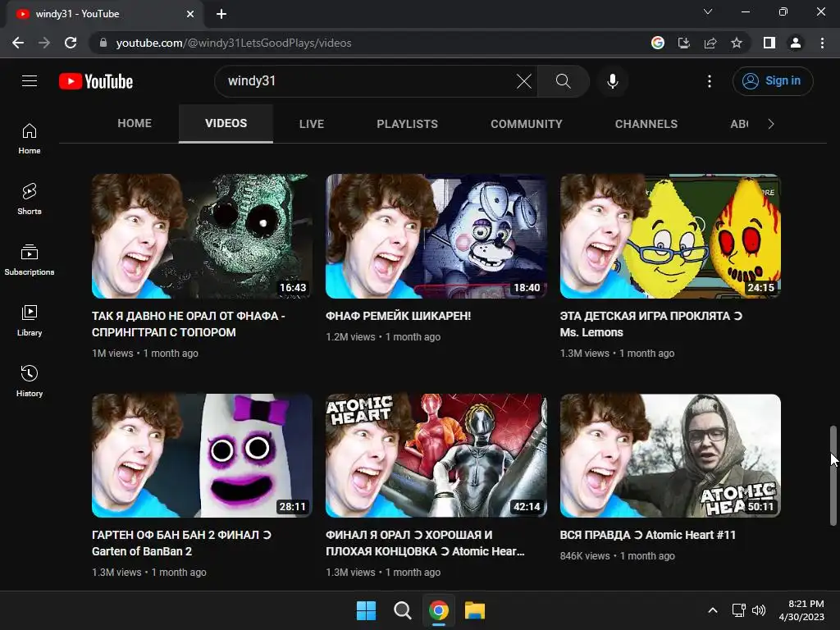Go forward in browser
The width and height of the screenshot is (840, 630).
tap(44, 43)
